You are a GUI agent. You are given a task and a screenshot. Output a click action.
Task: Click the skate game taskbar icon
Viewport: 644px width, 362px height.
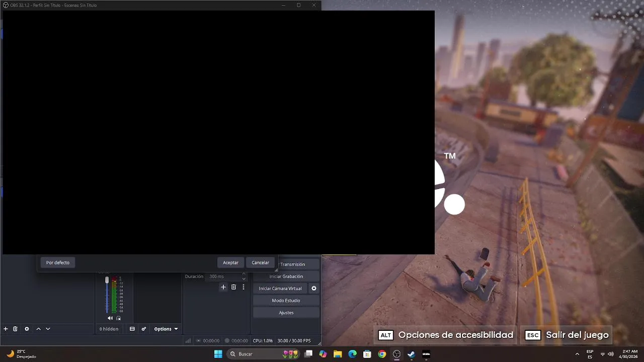tap(426, 354)
